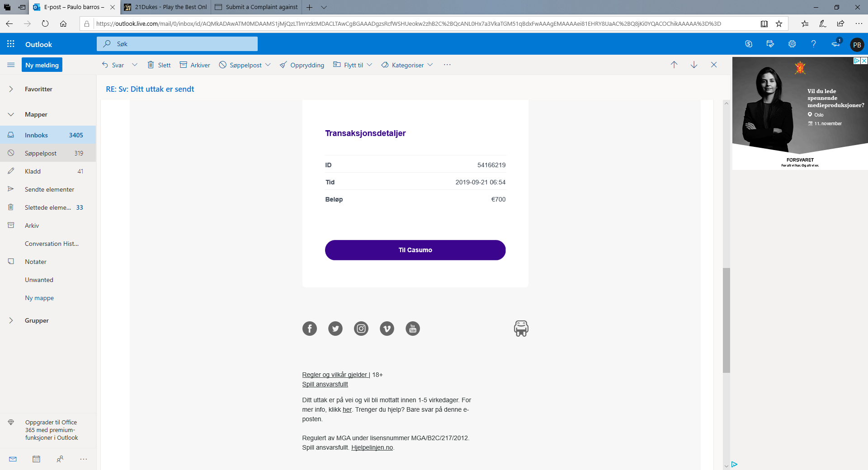The image size is (868, 470).
Task: Switch to the 21Dukes browser tab
Action: point(165,7)
